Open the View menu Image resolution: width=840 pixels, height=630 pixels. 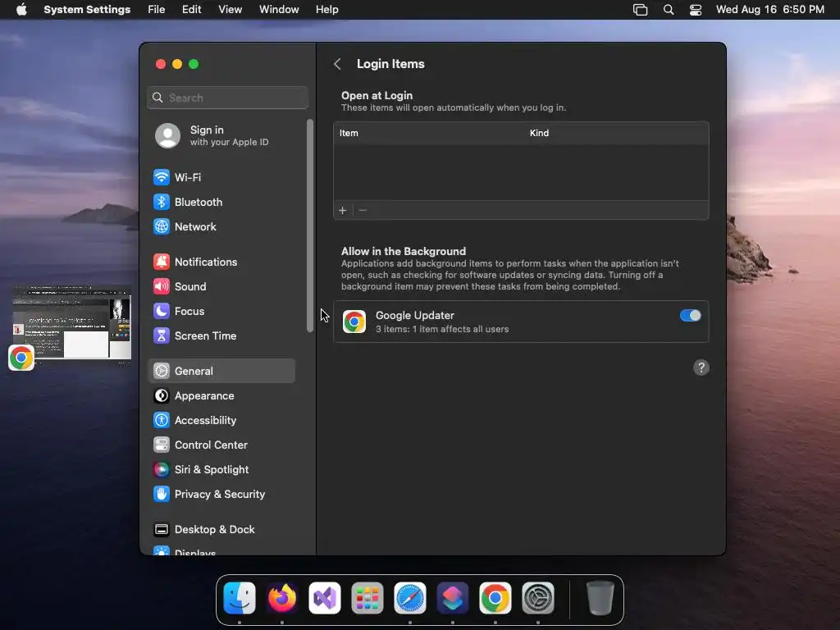tap(230, 10)
